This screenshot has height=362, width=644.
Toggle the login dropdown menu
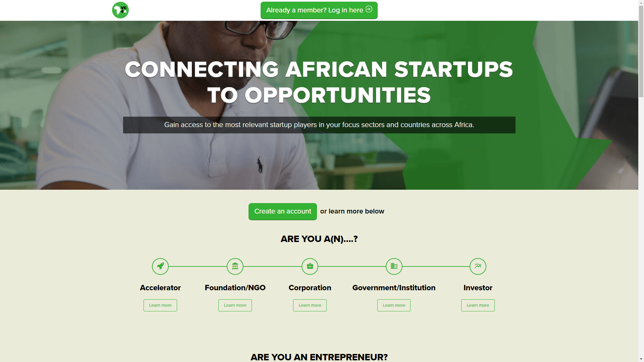(319, 10)
